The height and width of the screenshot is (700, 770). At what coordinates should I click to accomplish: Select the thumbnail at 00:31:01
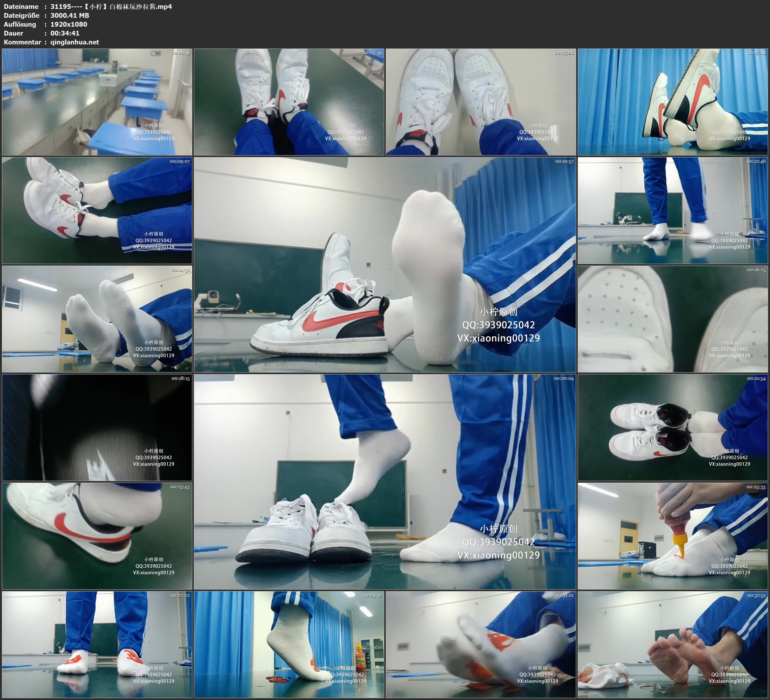coord(481,644)
